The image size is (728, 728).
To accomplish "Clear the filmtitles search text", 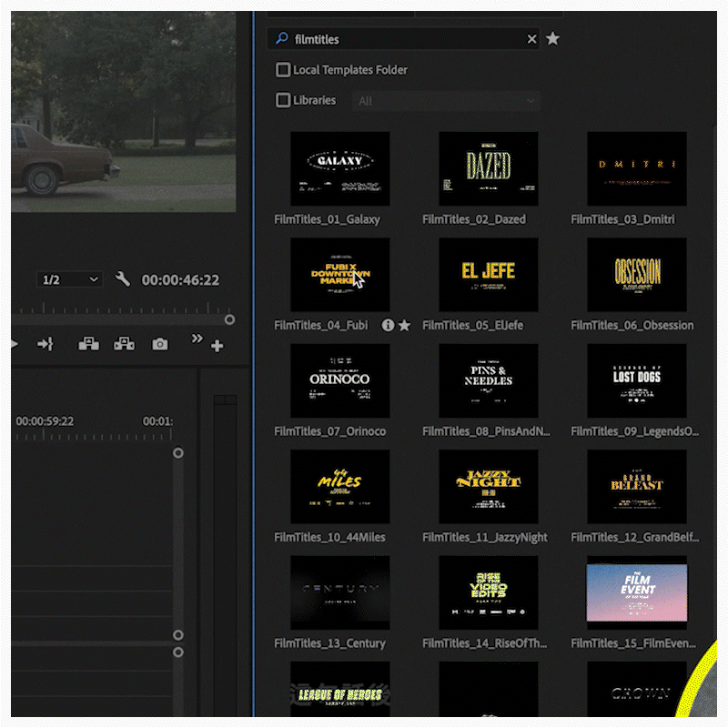I will pyautogui.click(x=532, y=39).
